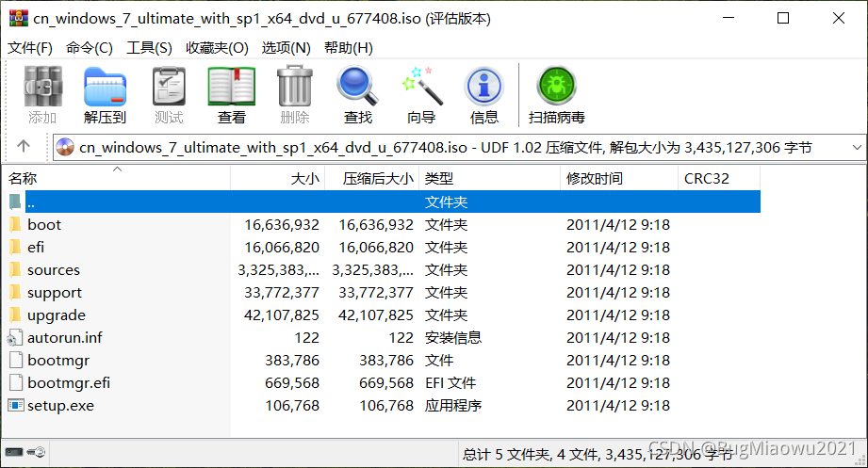Screen dimensions: 868x468
Task: Select the 'boot' name text
Action: 44,225
